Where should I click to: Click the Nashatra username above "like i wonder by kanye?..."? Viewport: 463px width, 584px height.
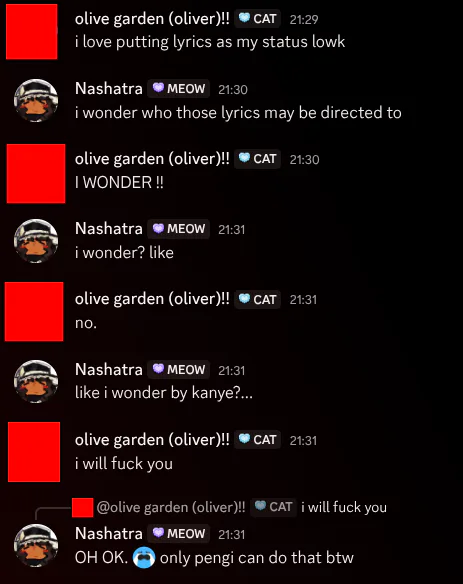click(x=109, y=369)
